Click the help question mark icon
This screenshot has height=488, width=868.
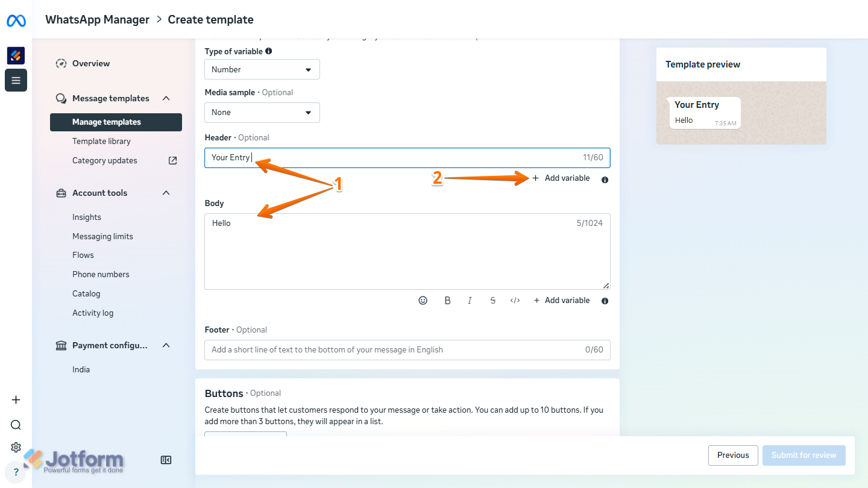[16, 472]
